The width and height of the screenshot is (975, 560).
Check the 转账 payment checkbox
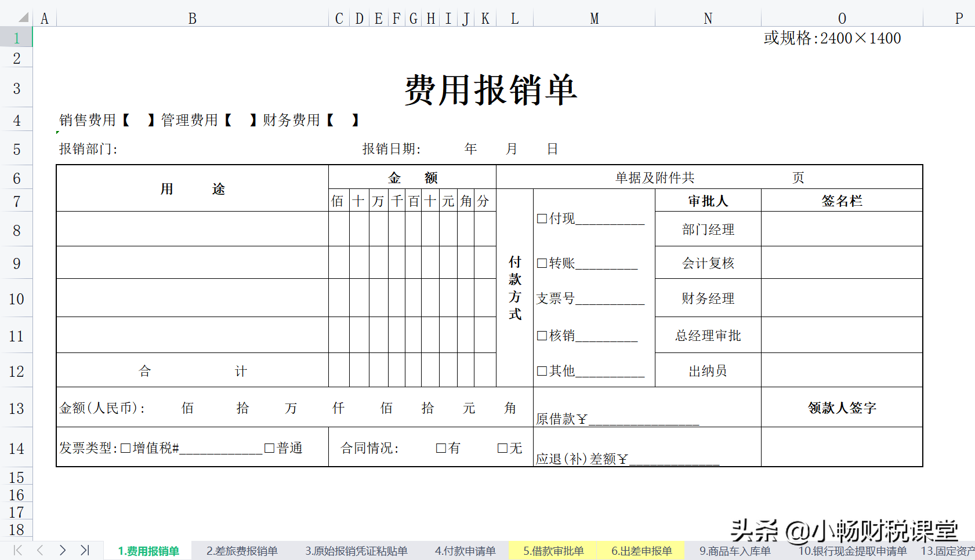(542, 263)
